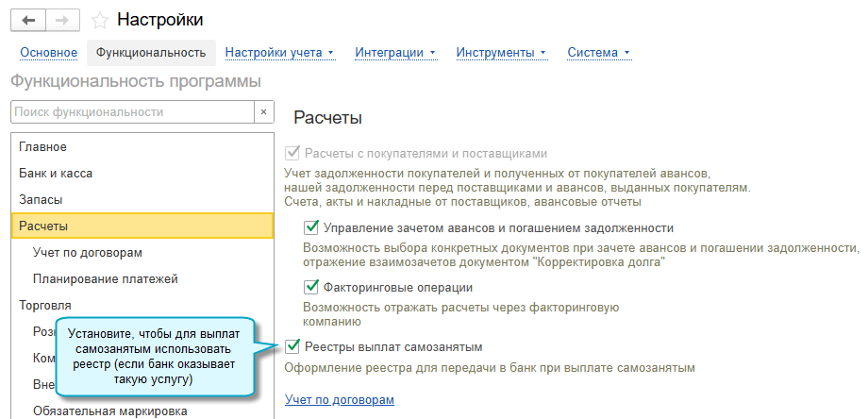Viewport: 868px width, 419px height.
Task: Expand the Инструменты dropdown menu
Action: point(501,53)
